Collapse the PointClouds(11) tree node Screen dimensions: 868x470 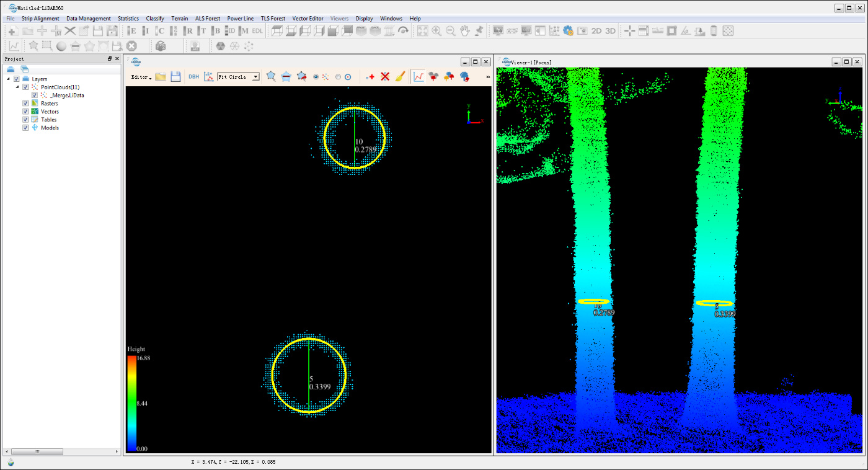tap(17, 87)
